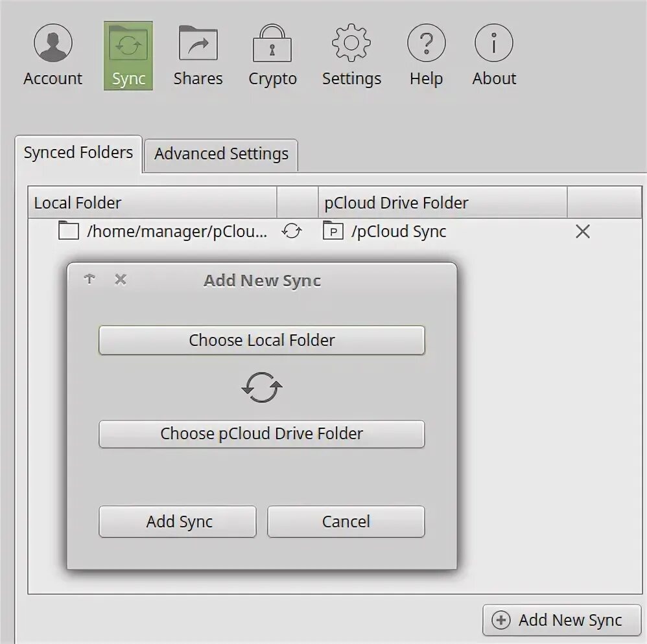Click the pCloud Drive Folder column header
This screenshot has height=644, width=647.
tap(442, 202)
